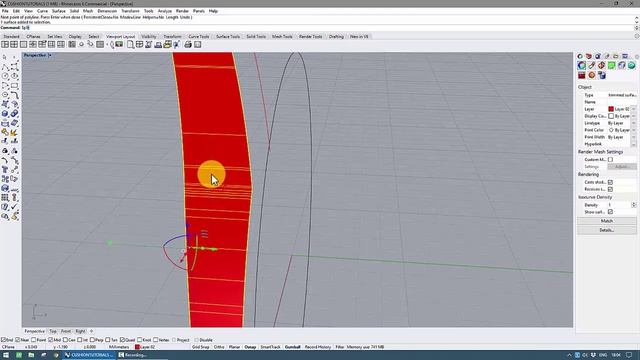Toggle the Receives shadows checkbox

click(x=610, y=189)
